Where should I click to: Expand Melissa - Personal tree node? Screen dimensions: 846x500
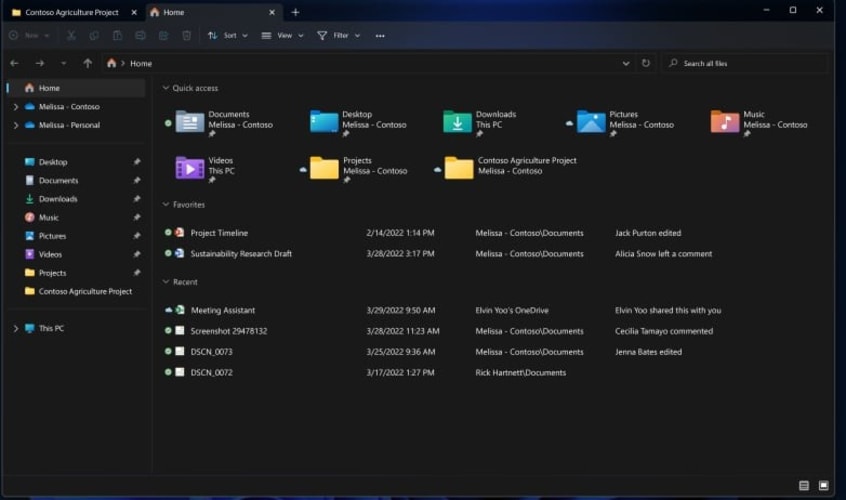pyautogui.click(x=16, y=125)
